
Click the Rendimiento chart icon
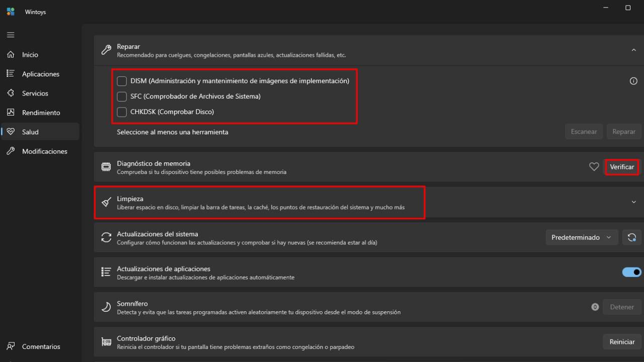[x=11, y=112]
